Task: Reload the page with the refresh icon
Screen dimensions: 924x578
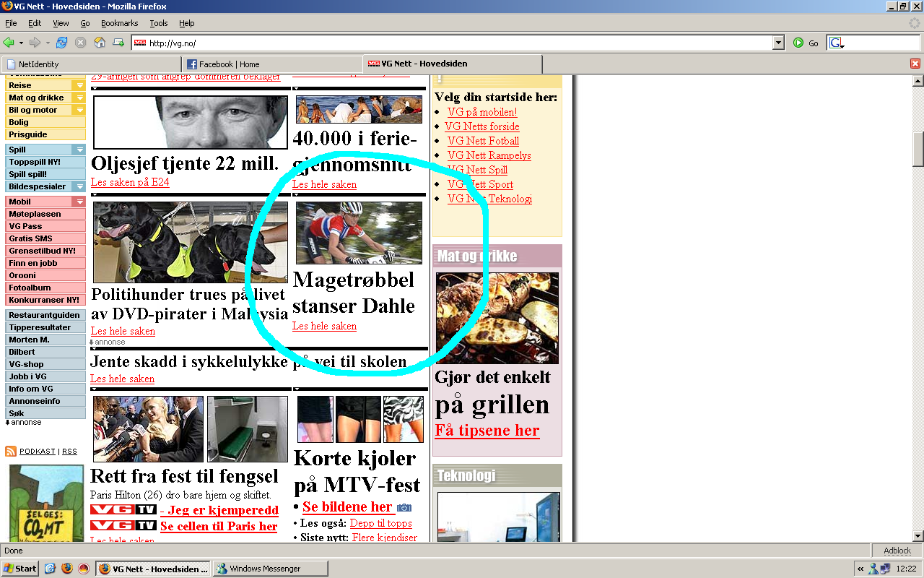Action: click(62, 43)
